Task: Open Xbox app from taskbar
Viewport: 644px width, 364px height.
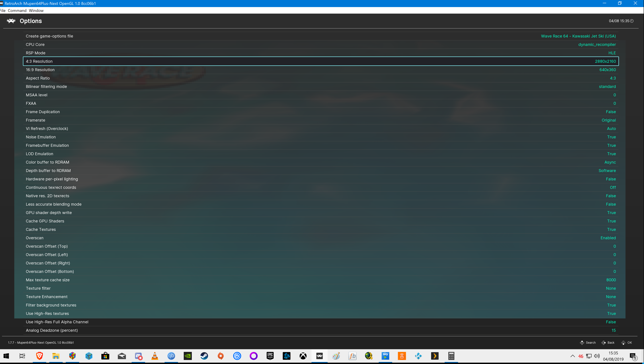Action: (x=303, y=356)
